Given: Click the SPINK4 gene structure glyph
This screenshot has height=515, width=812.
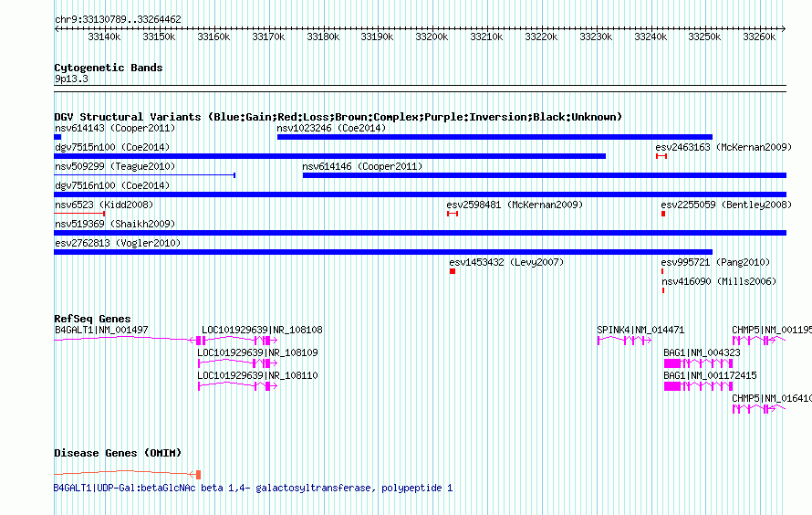Looking at the screenshot, I should pyautogui.click(x=625, y=341).
